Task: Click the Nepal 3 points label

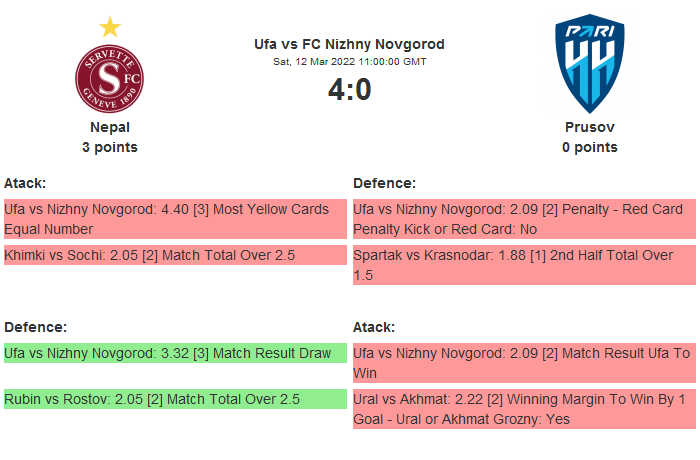Action: pyautogui.click(x=110, y=147)
